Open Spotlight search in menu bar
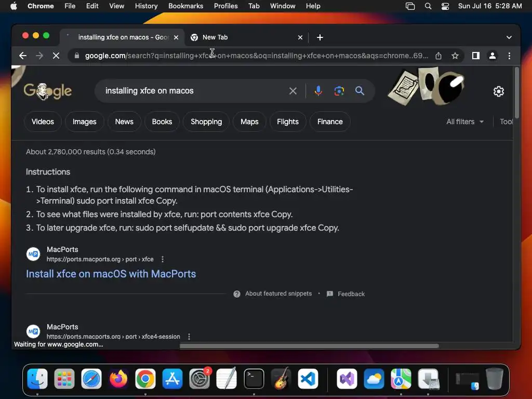This screenshot has height=399, width=532. 428,6
